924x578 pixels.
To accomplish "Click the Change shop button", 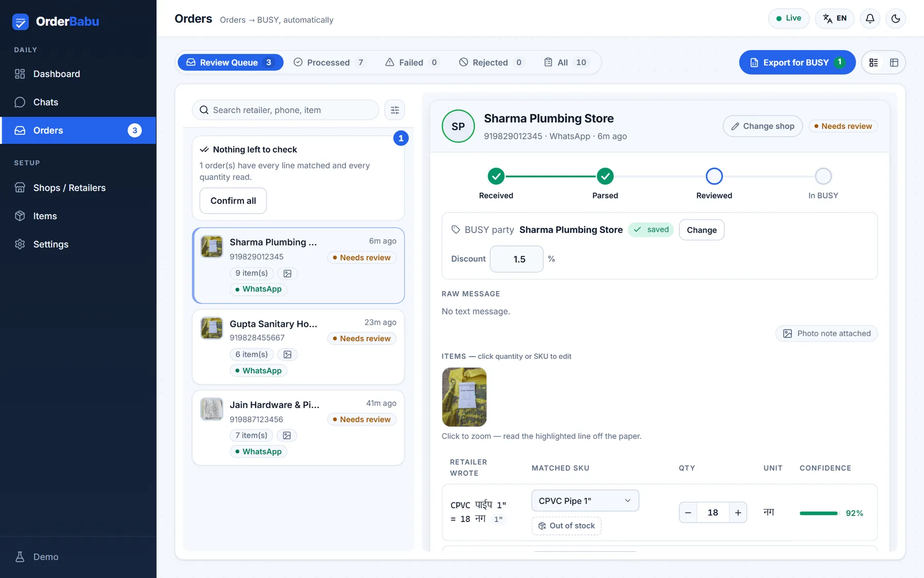I will point(763,126).
